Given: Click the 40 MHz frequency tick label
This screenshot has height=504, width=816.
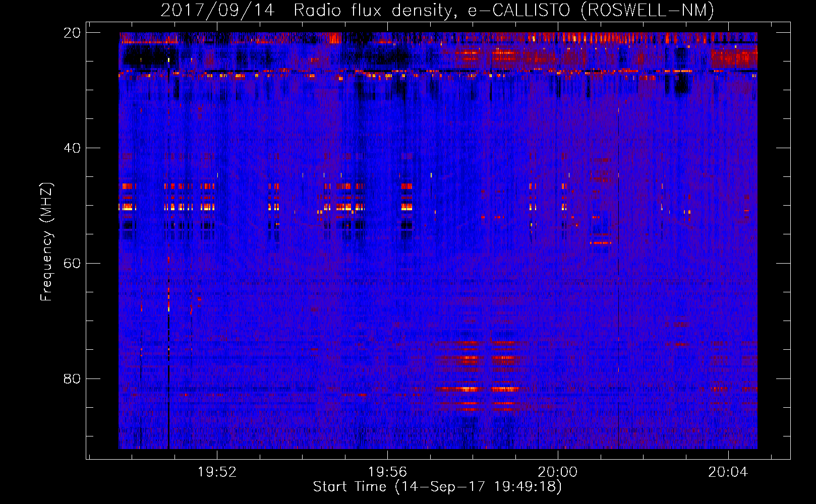Looking at the screenshot, I should click(x=72, y=148).
